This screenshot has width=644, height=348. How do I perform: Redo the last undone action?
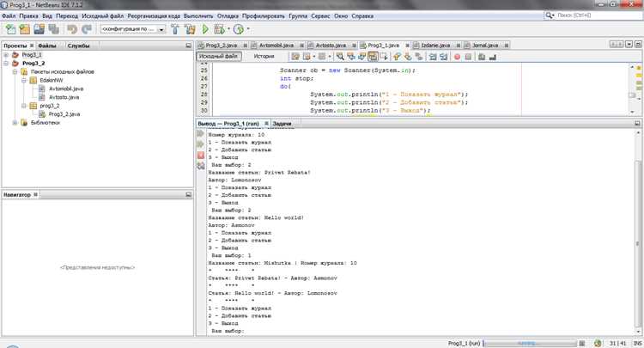point(86,29)
